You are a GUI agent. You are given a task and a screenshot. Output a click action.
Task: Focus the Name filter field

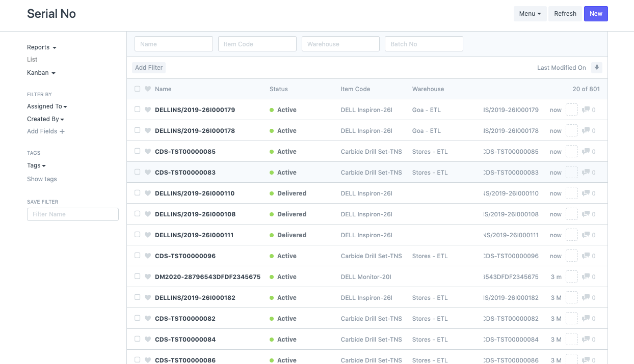pos(174,44)
